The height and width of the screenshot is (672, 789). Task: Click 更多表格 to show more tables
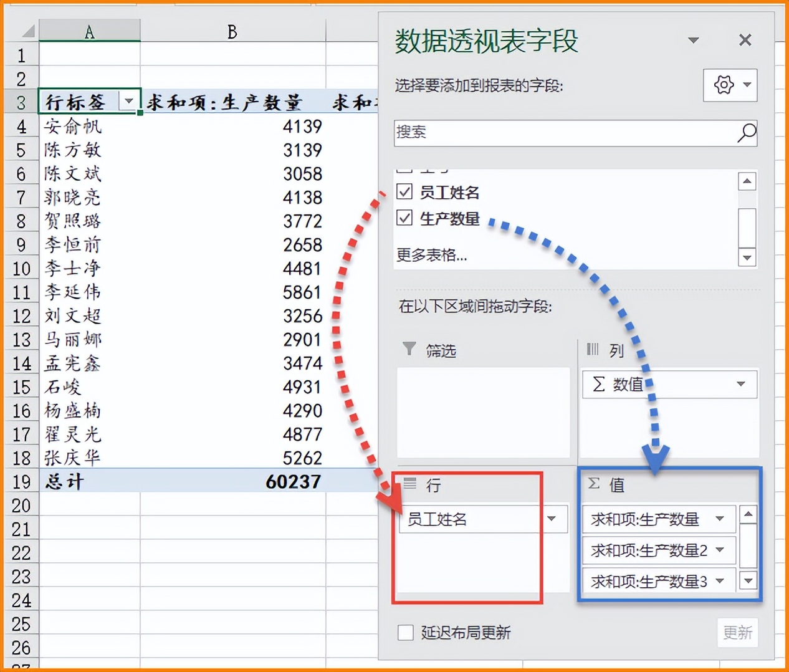click(431, 255)
